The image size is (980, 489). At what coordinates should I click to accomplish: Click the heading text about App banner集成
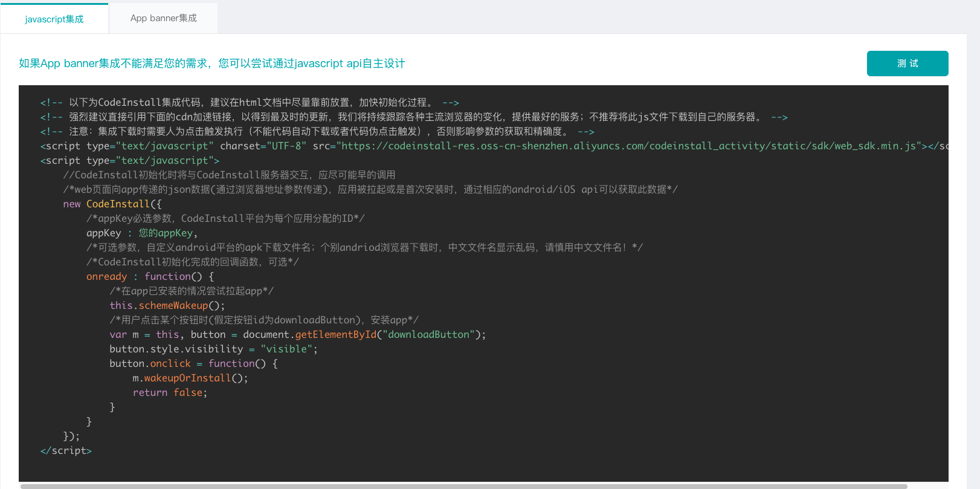(x=212, y=63)
